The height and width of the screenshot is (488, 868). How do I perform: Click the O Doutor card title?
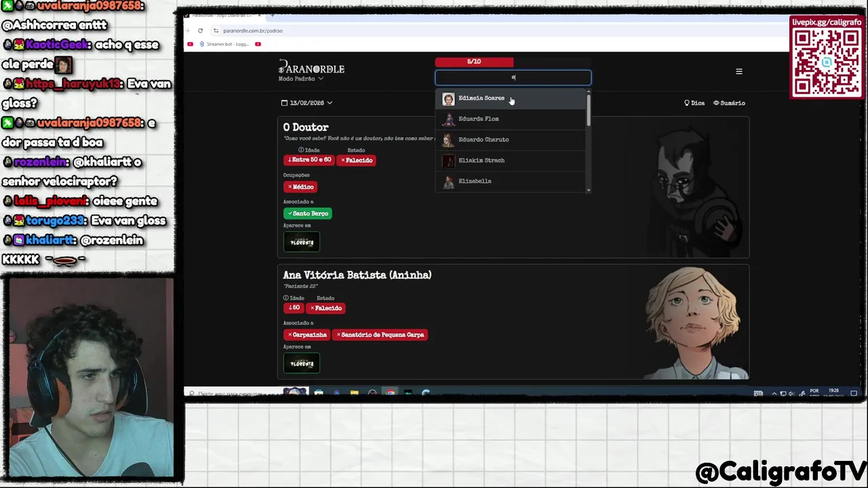coord(306,127)
